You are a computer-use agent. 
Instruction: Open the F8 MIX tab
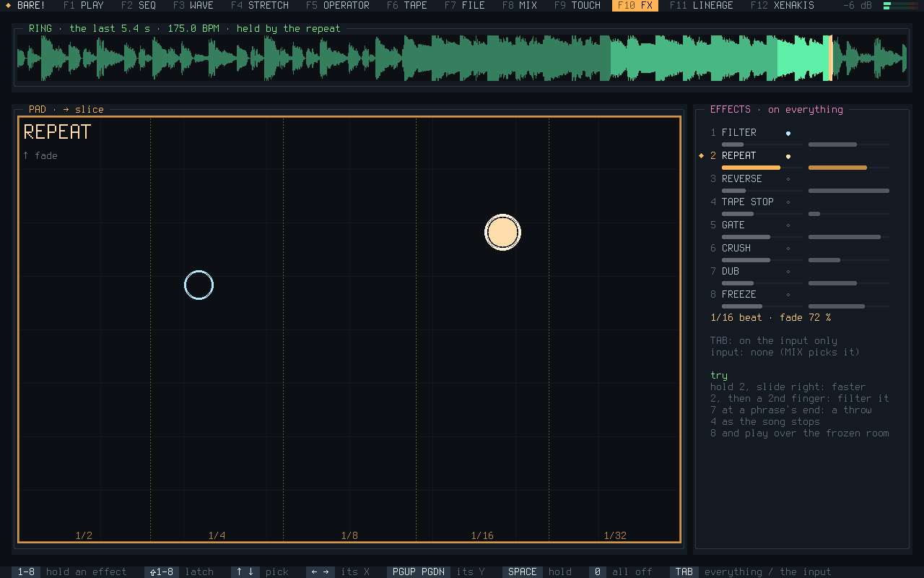click(520, 5)
